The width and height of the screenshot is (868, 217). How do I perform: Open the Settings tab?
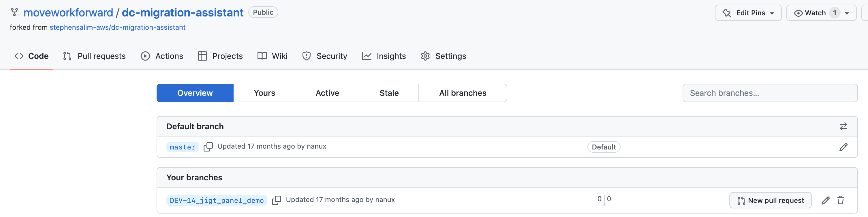point(443,56)
